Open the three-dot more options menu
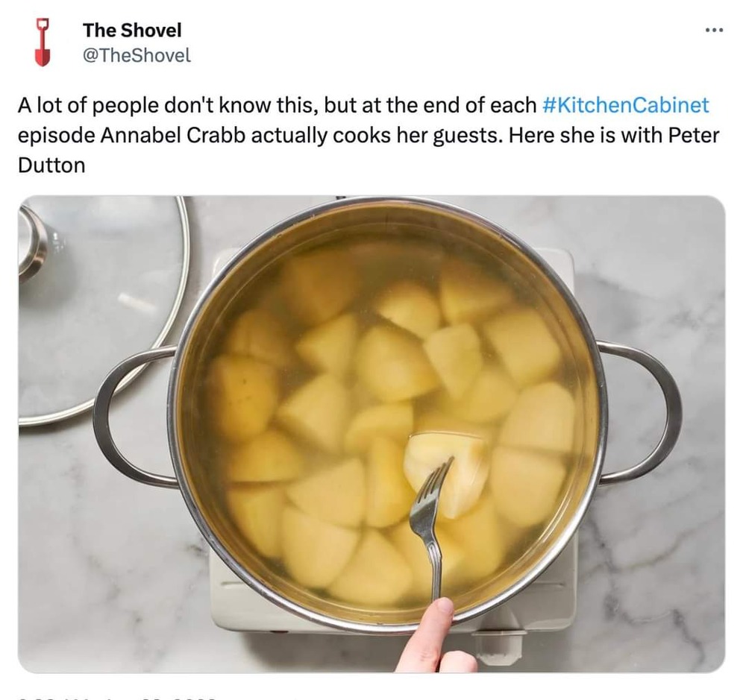Screen dimensions: 746x700 [714, 31]
